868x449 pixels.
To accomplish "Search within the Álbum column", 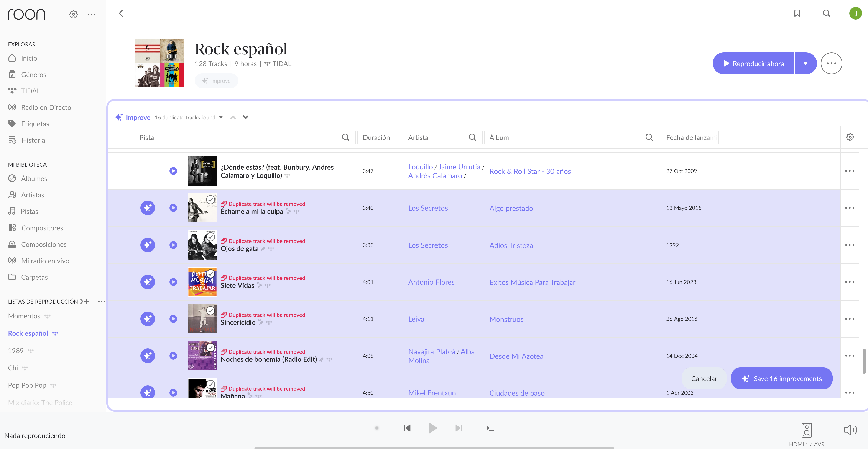I will 649,137.
